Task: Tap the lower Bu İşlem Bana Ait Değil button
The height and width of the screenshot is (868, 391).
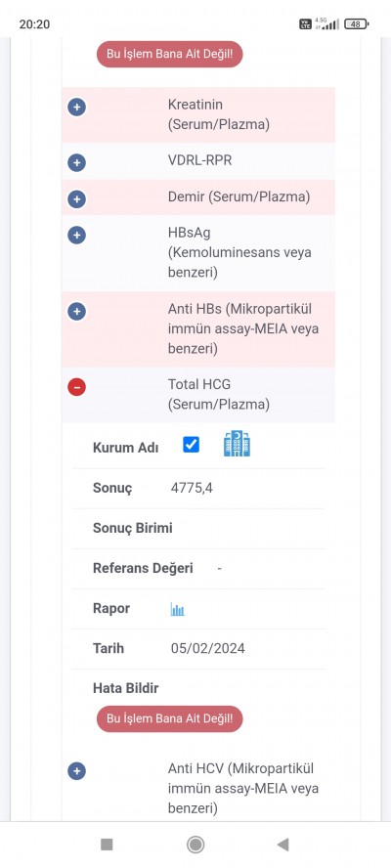Action: [x=169, y=718]
